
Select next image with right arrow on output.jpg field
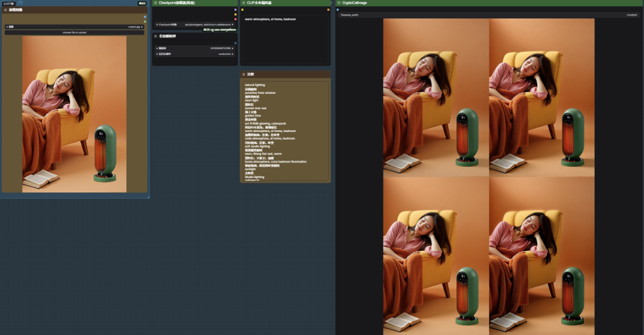pos(142,27)
